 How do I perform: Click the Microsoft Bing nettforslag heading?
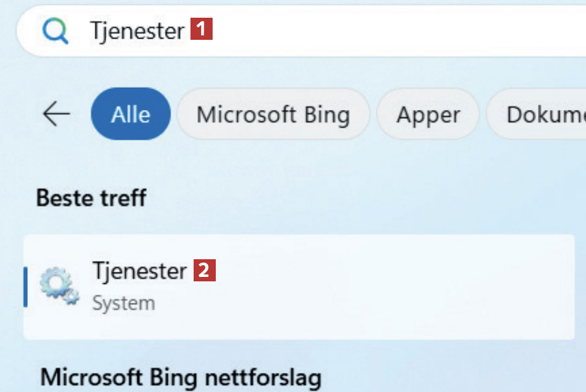click(181, 378)
